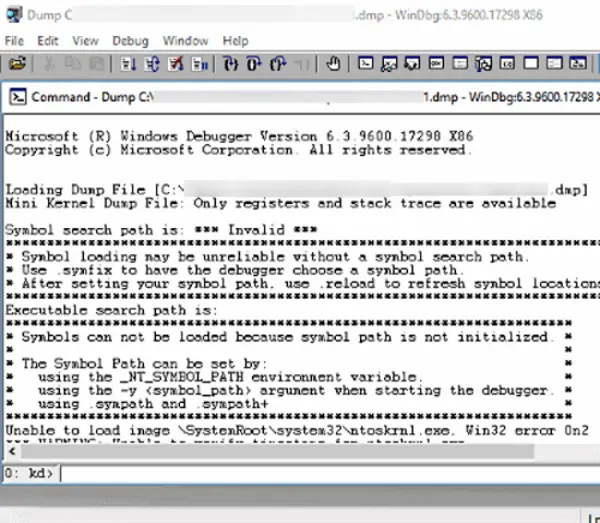Viewport: 600px width, 523px height.
Task: Open the Locals window toolbar icon
Action: 412,64
